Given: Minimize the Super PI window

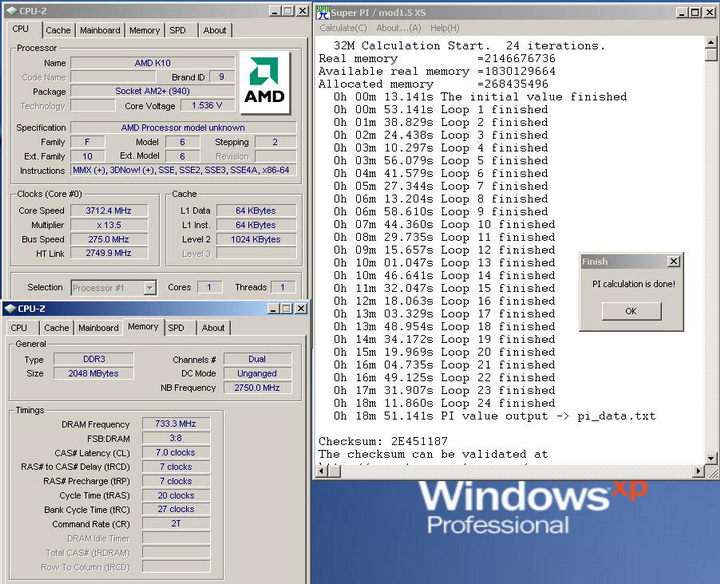Looking at the screenshot, I should [682, 12].
